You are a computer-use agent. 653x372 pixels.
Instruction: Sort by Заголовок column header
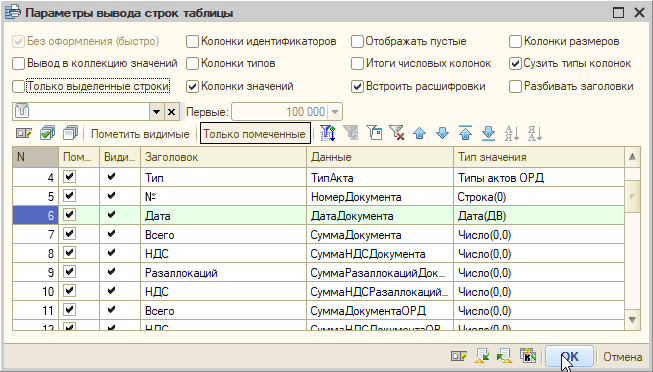223,157
